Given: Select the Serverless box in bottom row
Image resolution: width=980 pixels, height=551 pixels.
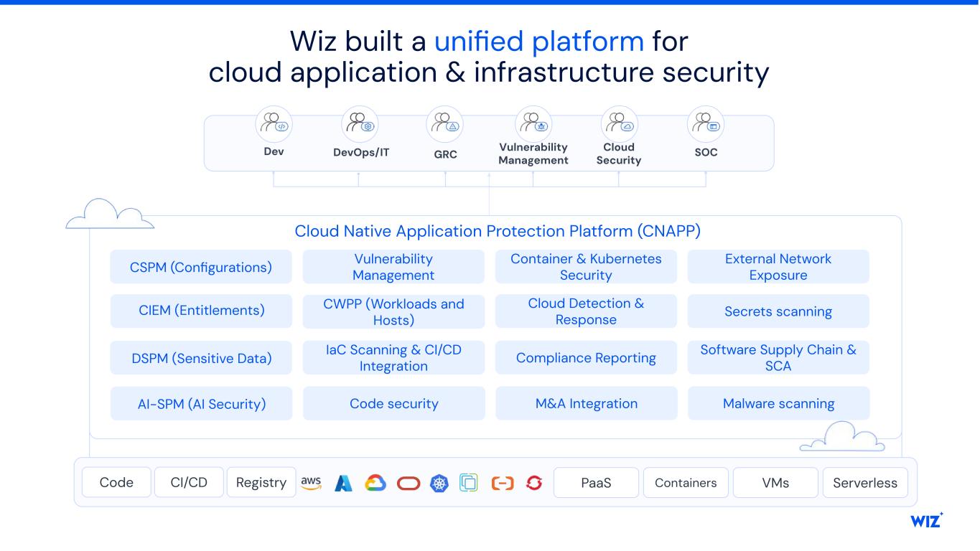Looking at the screenshot, I should click(864, 483).
